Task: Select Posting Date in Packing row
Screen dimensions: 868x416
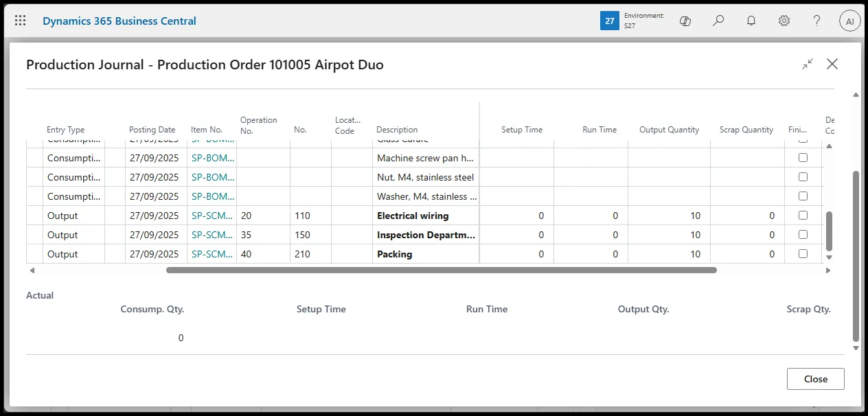Action: pyautogui.click(x=156, y=254)
